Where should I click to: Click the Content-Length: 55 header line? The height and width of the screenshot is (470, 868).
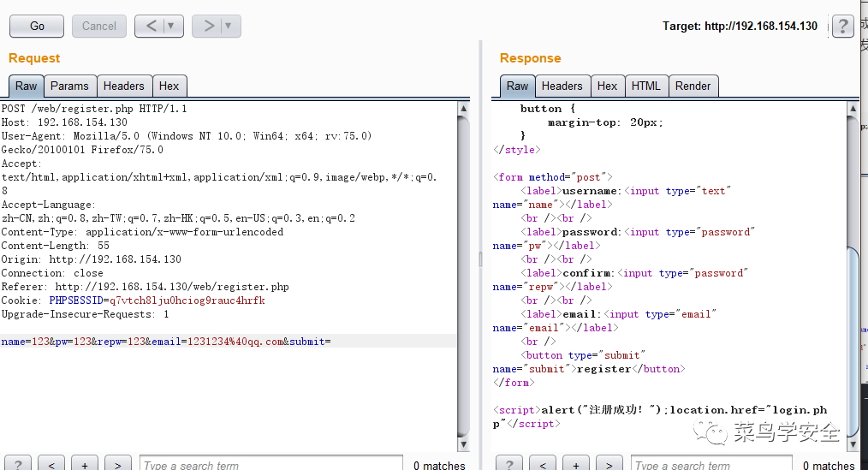coord(56,246)
